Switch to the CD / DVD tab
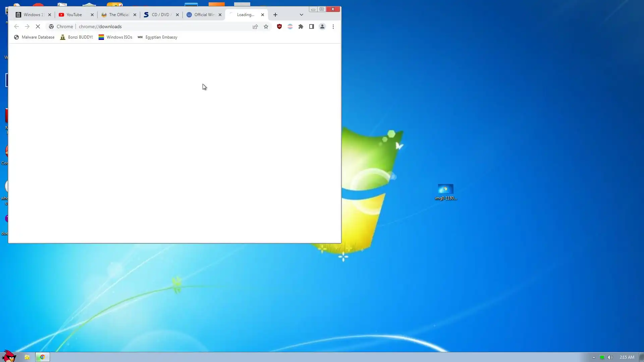The height and width of the screenshot is (362, 644). pos(160,15)
